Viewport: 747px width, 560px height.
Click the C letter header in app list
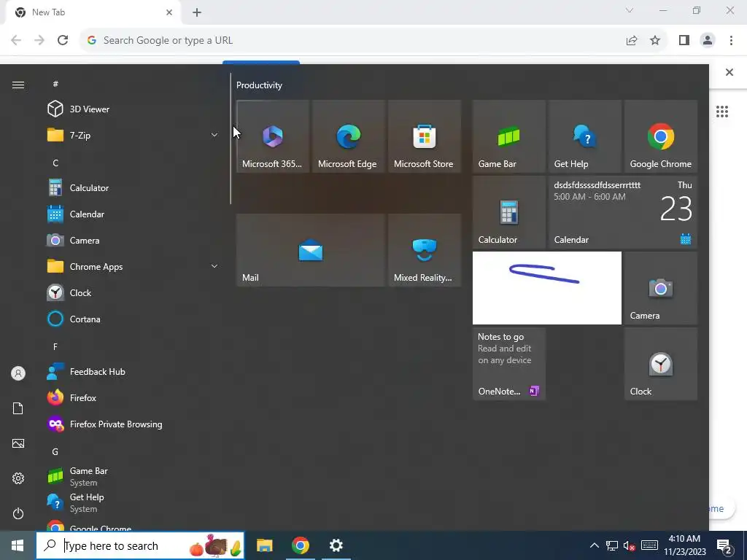(55, 163)
